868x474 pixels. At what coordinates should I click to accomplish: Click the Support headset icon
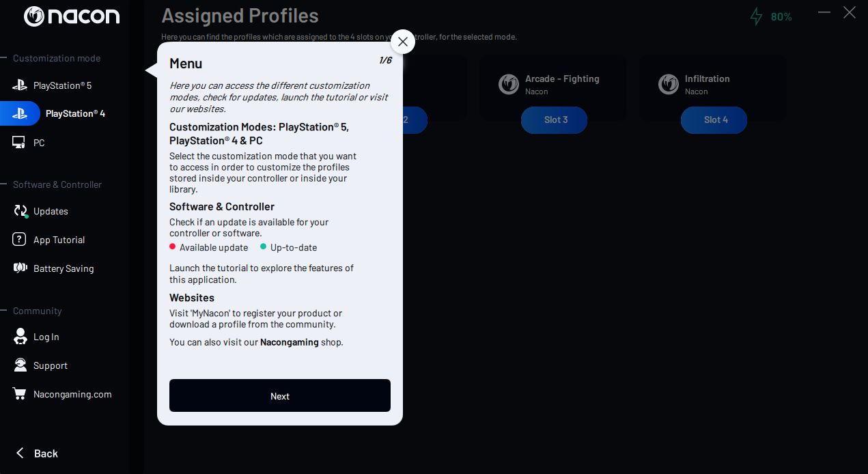click(20, 365)
